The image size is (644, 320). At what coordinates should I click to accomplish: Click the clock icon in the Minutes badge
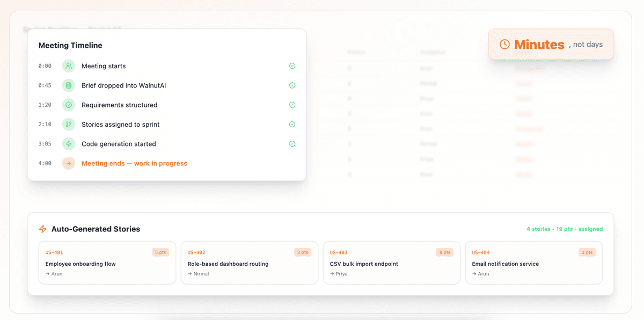(x=504, y=44)
